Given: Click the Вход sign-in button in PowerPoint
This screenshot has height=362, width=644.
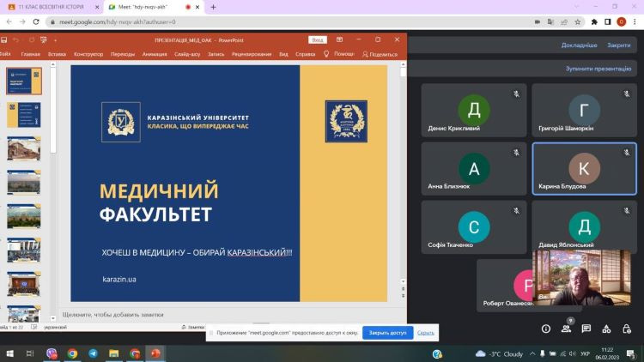Looking at the screenshot, I should point(318,39).
